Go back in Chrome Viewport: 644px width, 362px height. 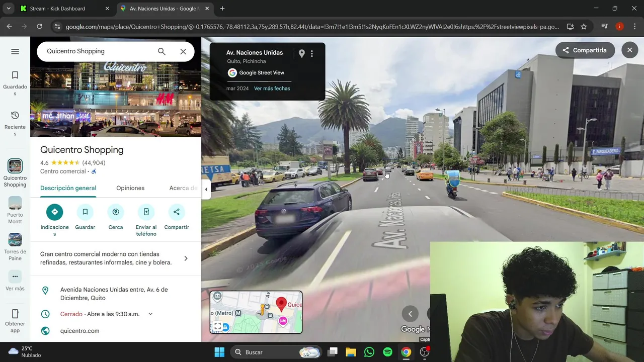tap(9, 27)
